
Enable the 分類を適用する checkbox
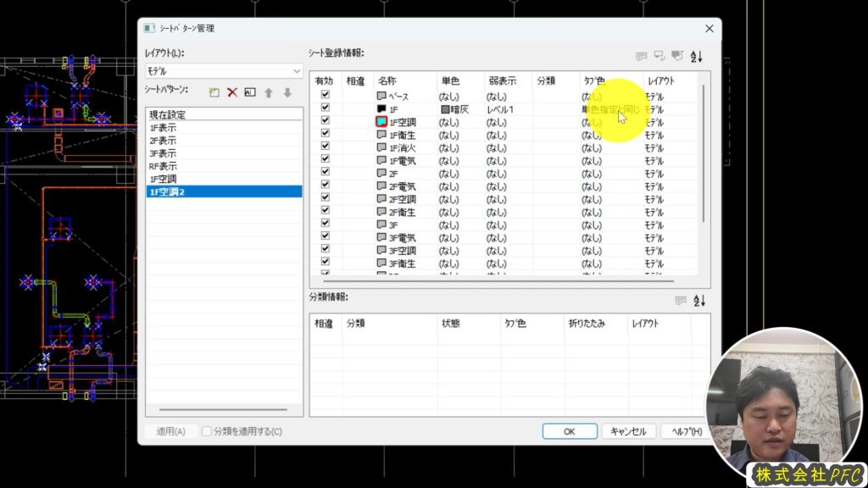point(207,431)
